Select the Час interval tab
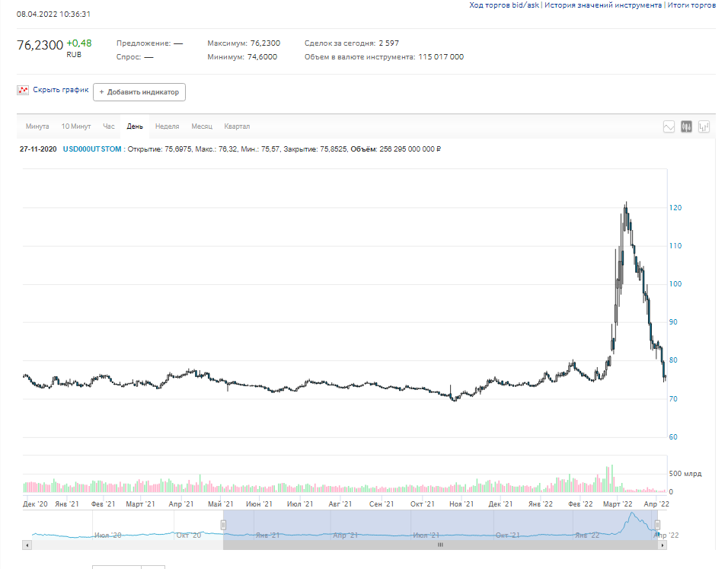Image resolution: width=728 pixels, height=569 pixels. point(109,126)
